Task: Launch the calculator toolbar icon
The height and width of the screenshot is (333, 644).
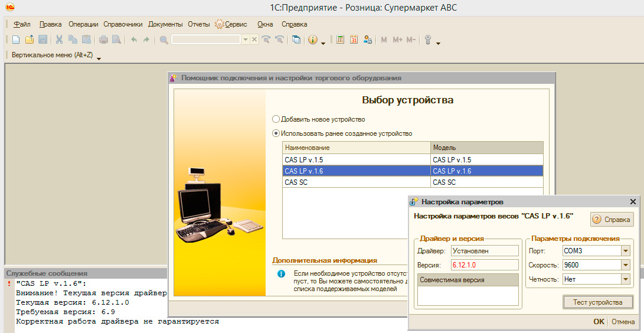Action: (x=340, y=40)
